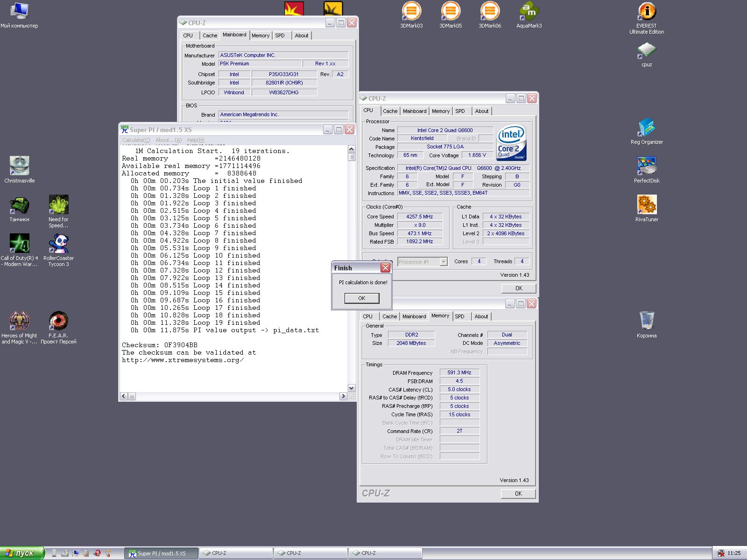Open the Корзина recycle bin
This screenshot has height=560, width=747.
[x=647, y=324]
